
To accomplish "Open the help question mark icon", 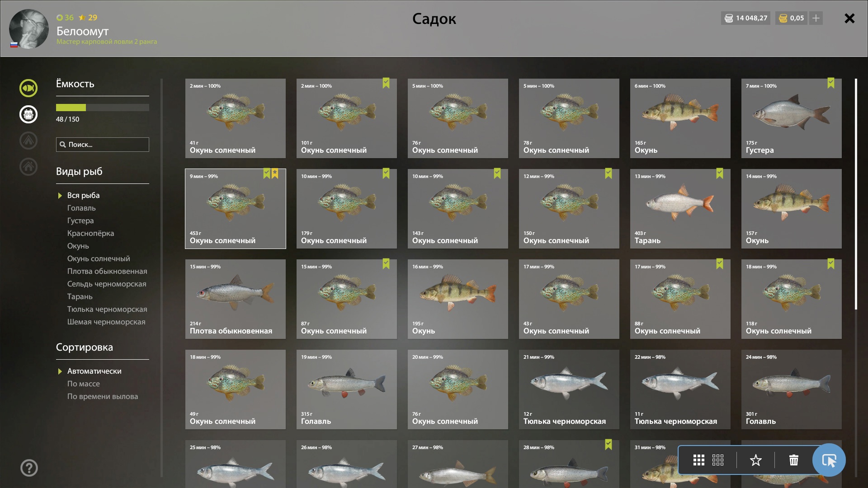I will point(29,468).
